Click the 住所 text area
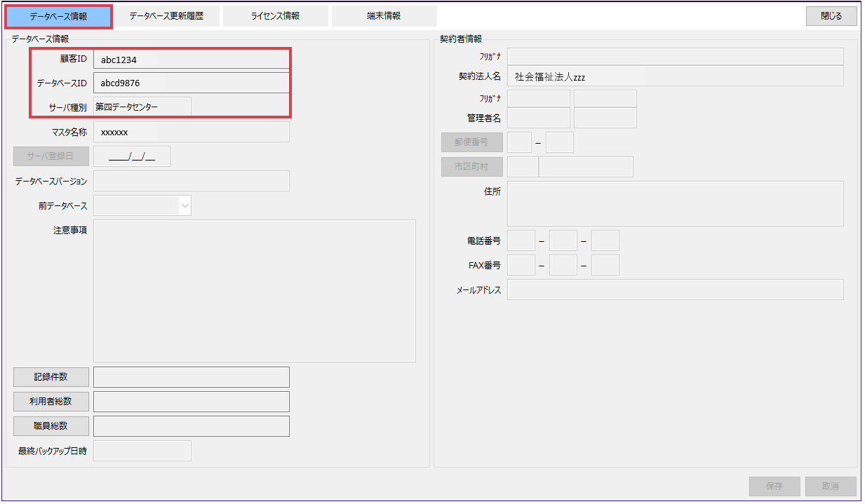 click(675, 203)
